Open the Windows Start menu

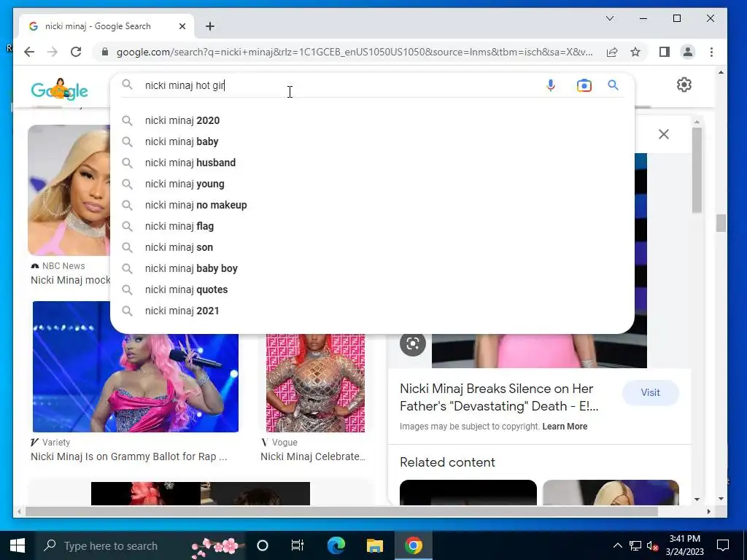click(x=18, y=545)
